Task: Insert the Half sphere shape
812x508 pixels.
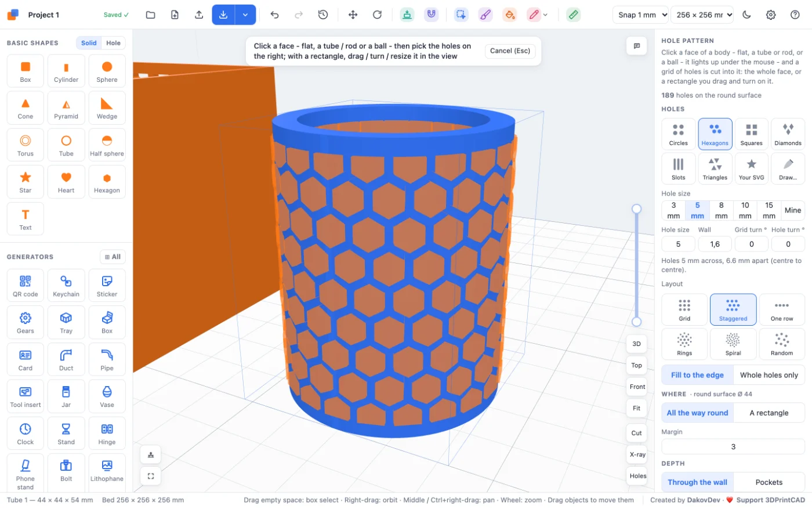Action: [x=107, y=145]
